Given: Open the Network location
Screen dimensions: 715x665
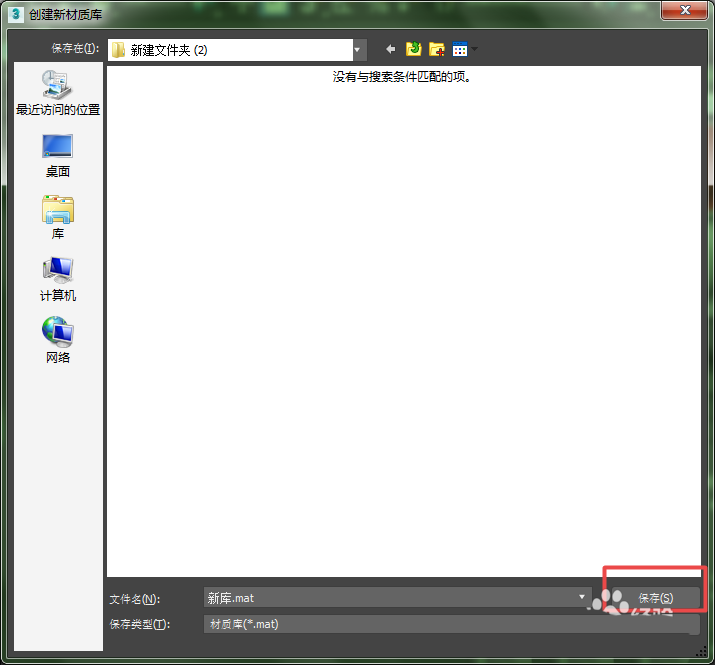Looking at the screenshot, I should pyautogui.click(x=58, y=340).
